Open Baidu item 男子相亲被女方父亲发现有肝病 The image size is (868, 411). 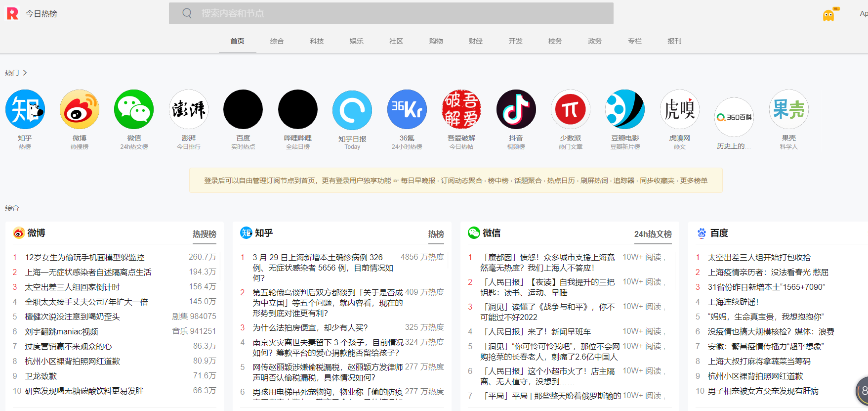pos(763,391)
